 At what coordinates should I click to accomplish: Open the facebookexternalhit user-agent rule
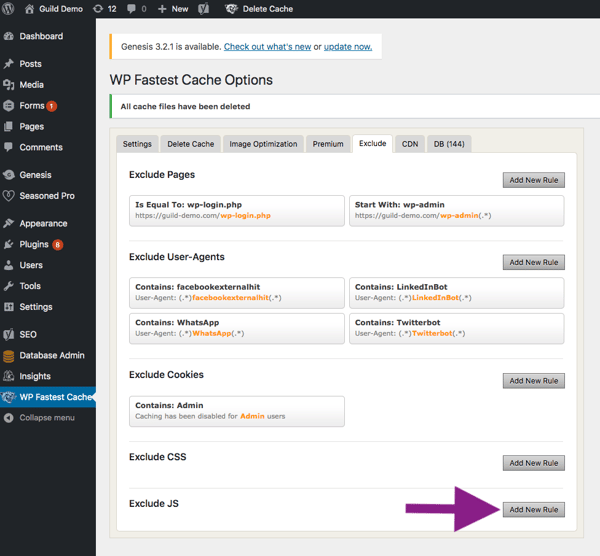pos(237,293)
